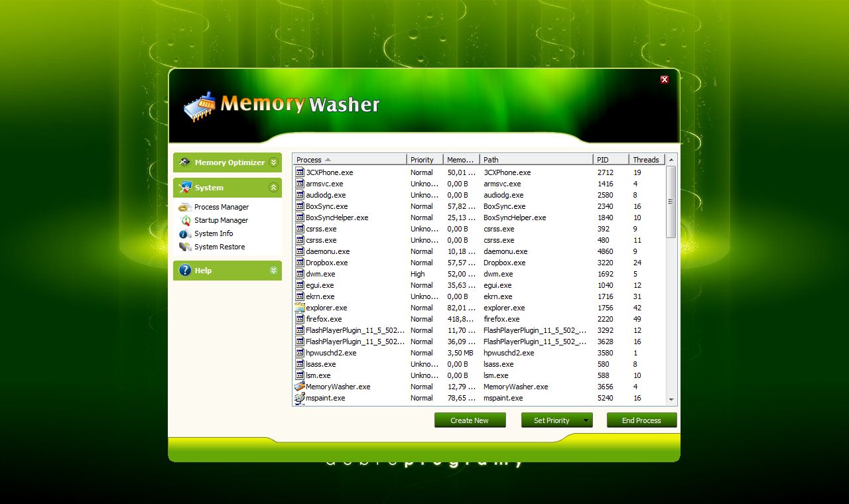Click the Help question mark icon
The height and width of the screenshot is (504, 849).
click(185, 270)
